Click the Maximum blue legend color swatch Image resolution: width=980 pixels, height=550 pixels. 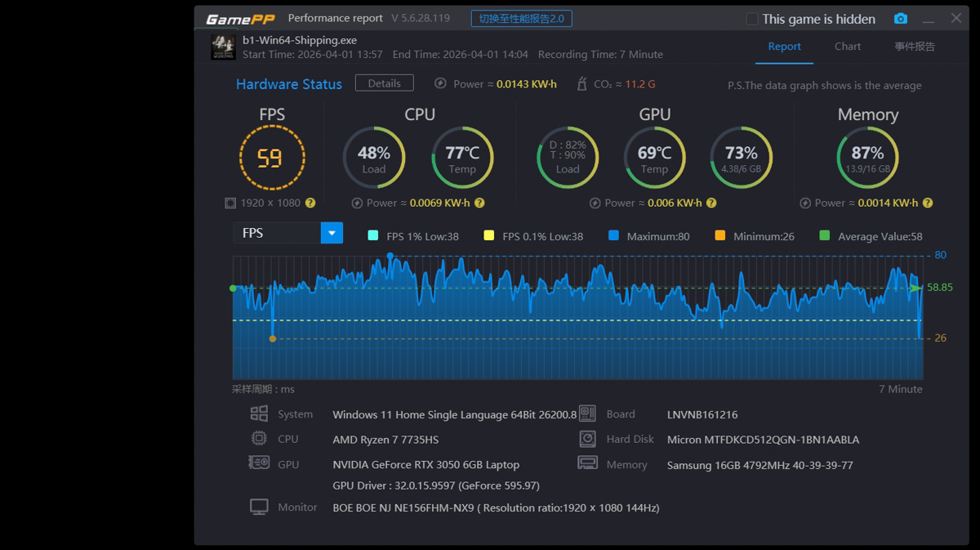point(613,236)
